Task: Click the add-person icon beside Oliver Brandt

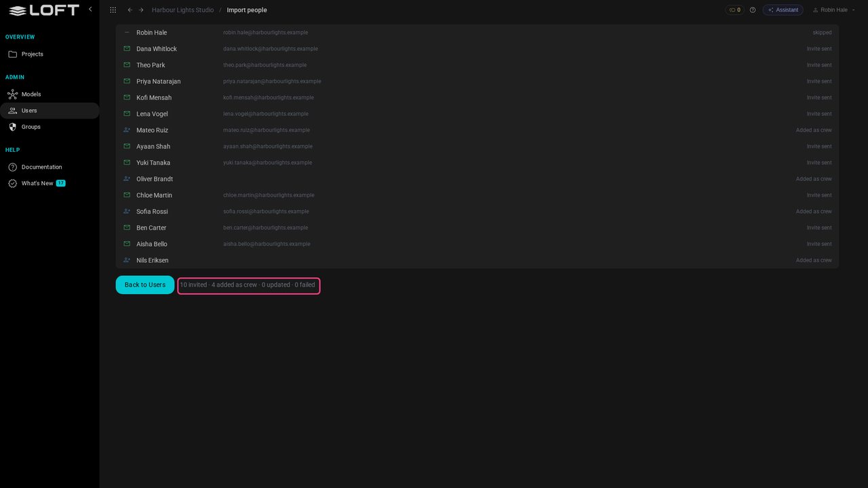Action: pos(127,179)
